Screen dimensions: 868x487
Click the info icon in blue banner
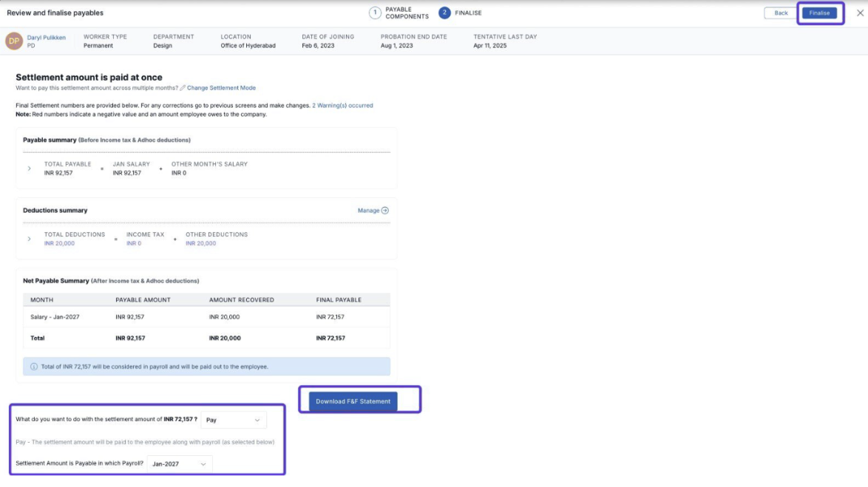34,367
